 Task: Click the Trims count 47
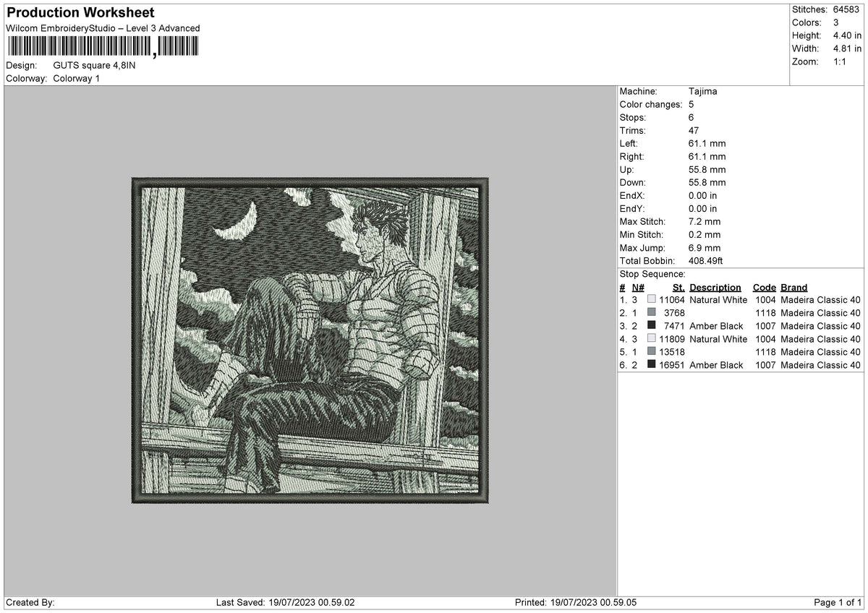click(x=694, y=130)
